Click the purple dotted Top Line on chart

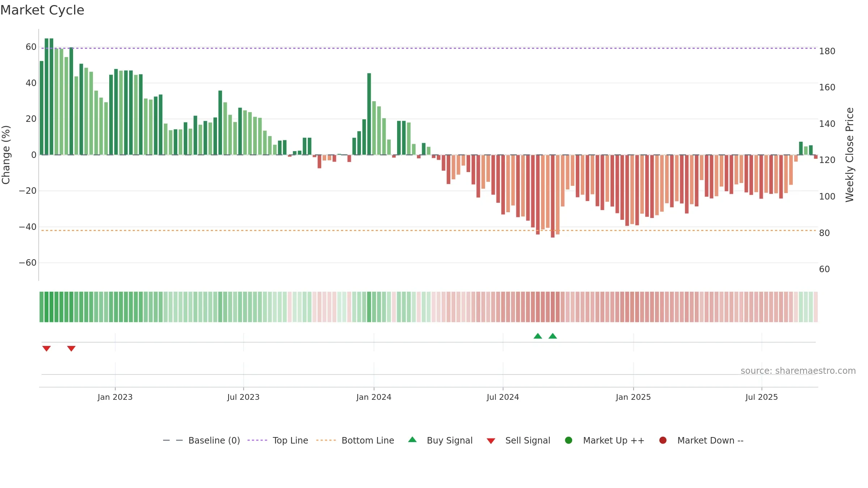click(429, 48)
